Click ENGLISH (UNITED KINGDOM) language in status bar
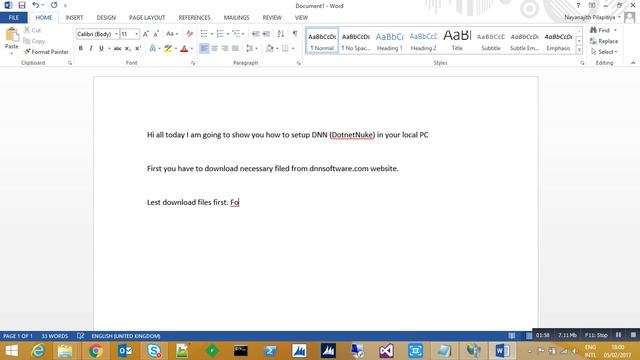 point(126,336)
